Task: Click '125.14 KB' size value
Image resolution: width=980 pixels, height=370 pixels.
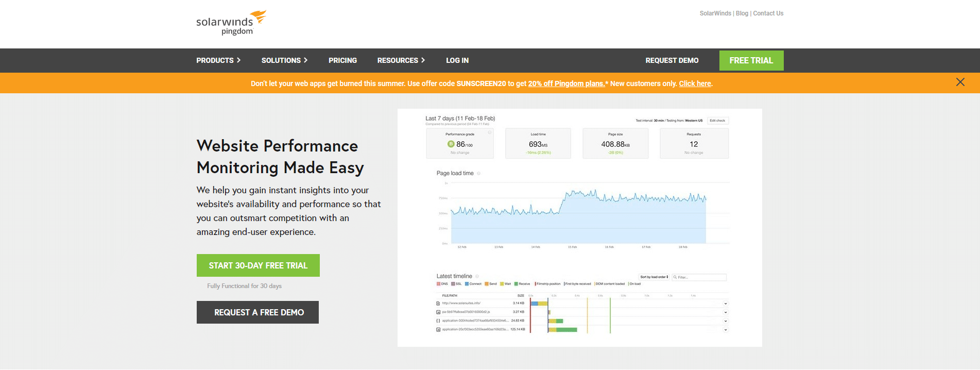Action: pos(518,329)
